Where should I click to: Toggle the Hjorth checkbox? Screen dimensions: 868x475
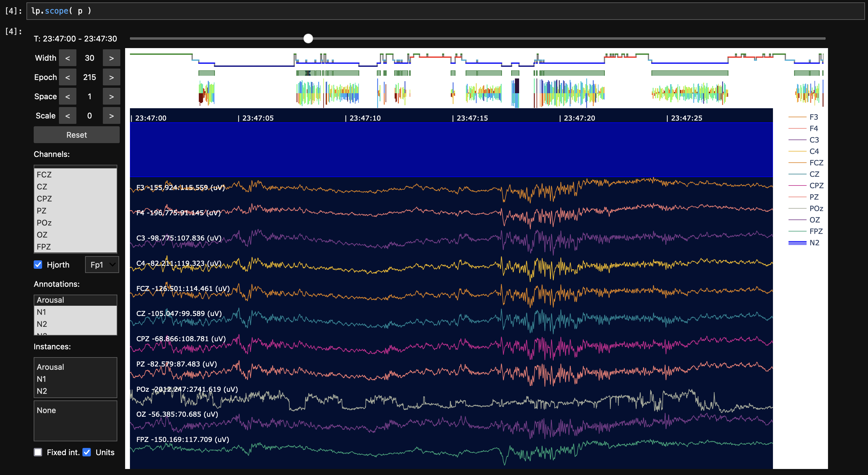[38, 265]
